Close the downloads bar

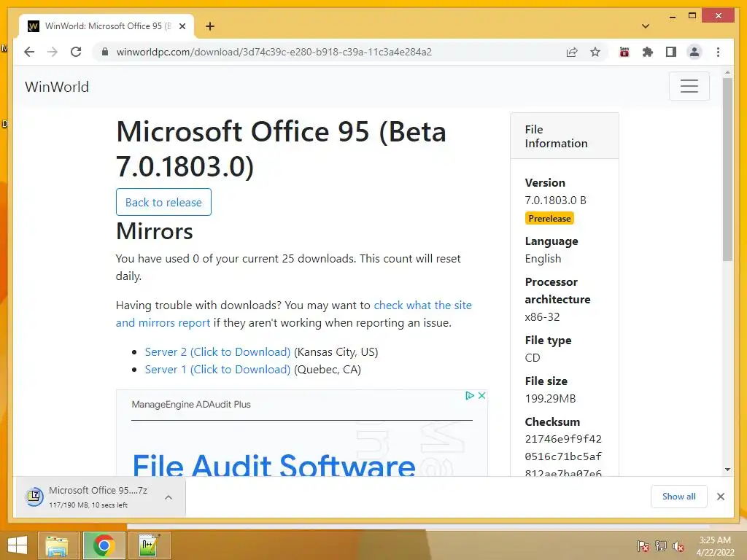pyautogui.click(x=720, y=497)
